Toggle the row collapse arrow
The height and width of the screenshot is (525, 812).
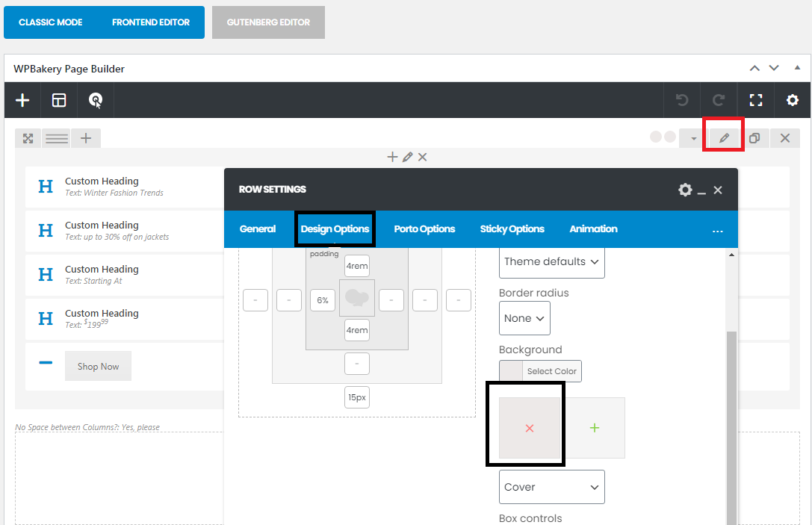pos(693,138)
